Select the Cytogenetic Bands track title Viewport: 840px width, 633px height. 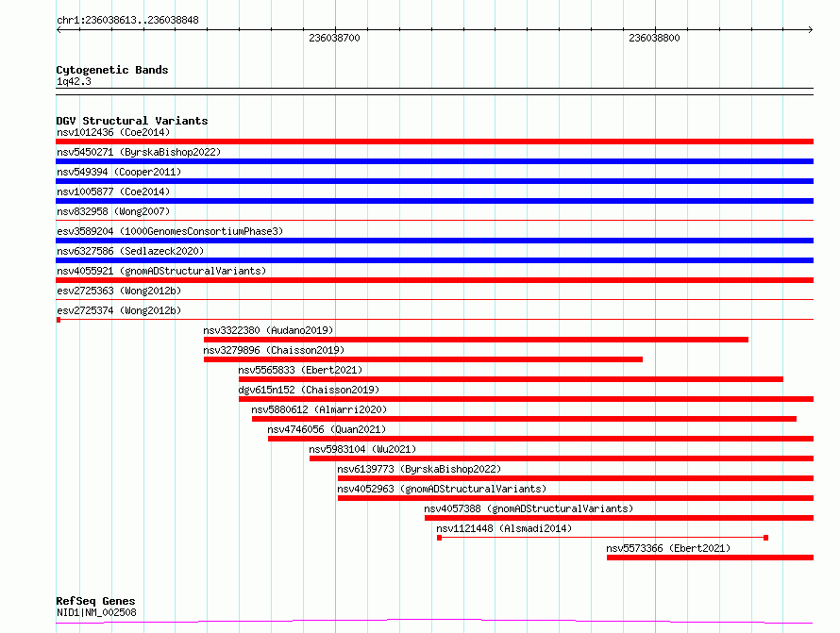point(112,70)
